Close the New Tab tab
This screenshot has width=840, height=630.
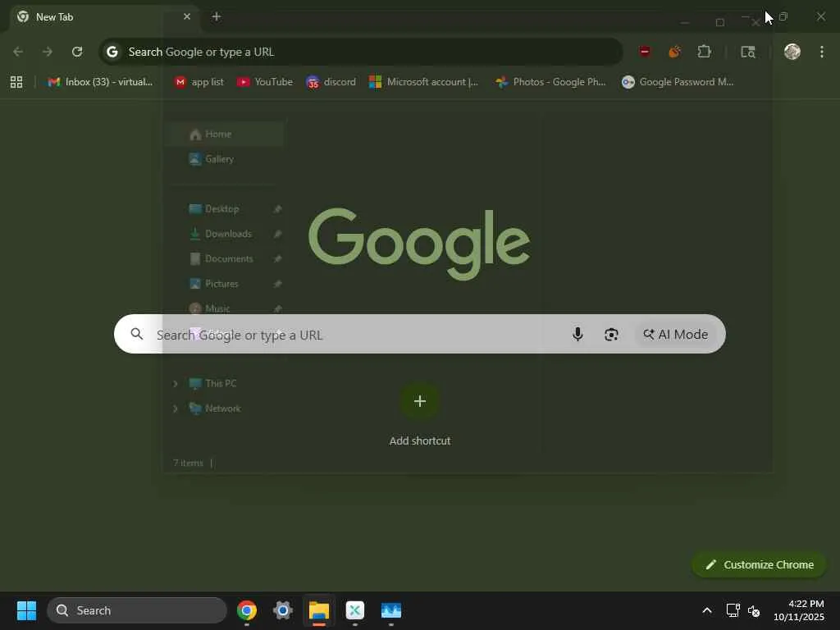coord(187,16)
